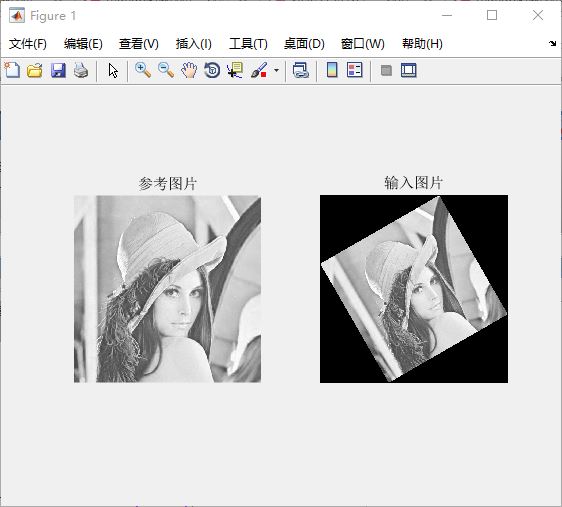
Task: Dock the figure using the menu bar arrow
Action: 552,44
